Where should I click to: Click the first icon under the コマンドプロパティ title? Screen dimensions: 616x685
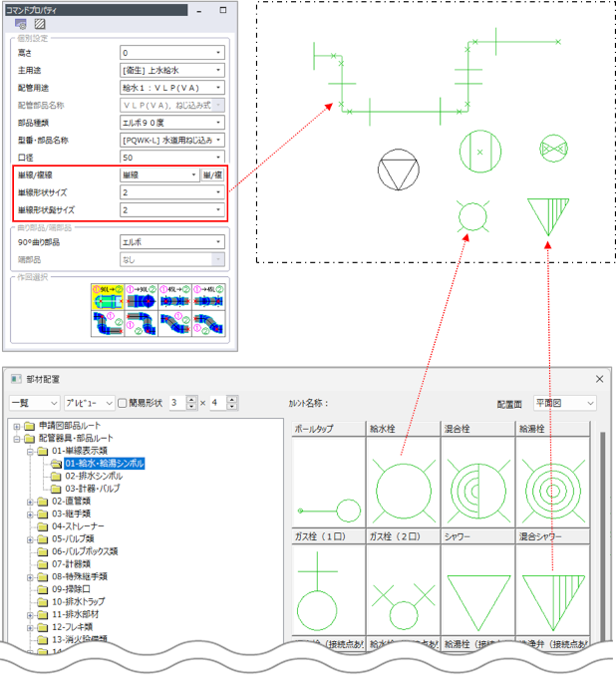[20, 22]
